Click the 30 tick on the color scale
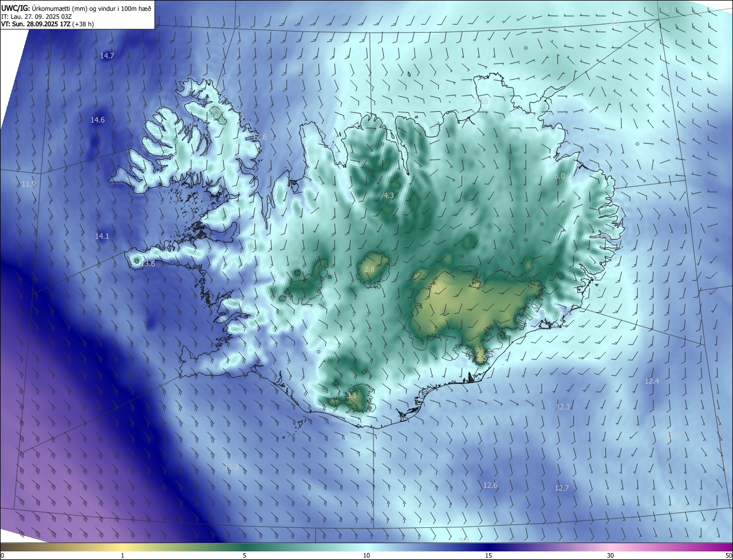The image size is (733, 560). (x=610, y=555)
